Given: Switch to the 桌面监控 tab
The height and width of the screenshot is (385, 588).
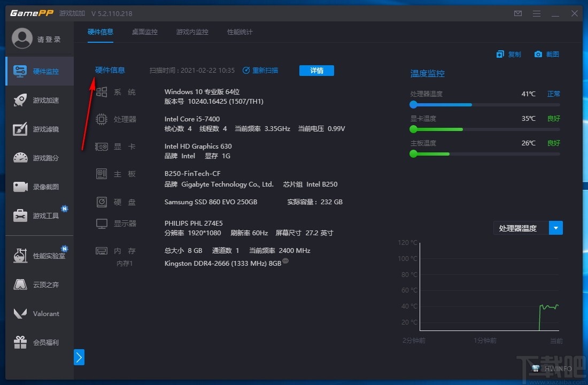Looking at the screenshot, I should [144, 32].
